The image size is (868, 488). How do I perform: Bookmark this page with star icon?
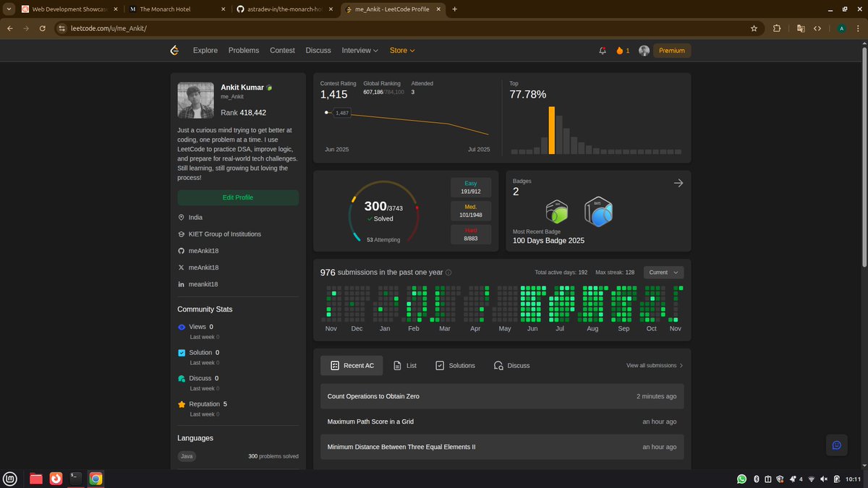[x=754, y=28]
